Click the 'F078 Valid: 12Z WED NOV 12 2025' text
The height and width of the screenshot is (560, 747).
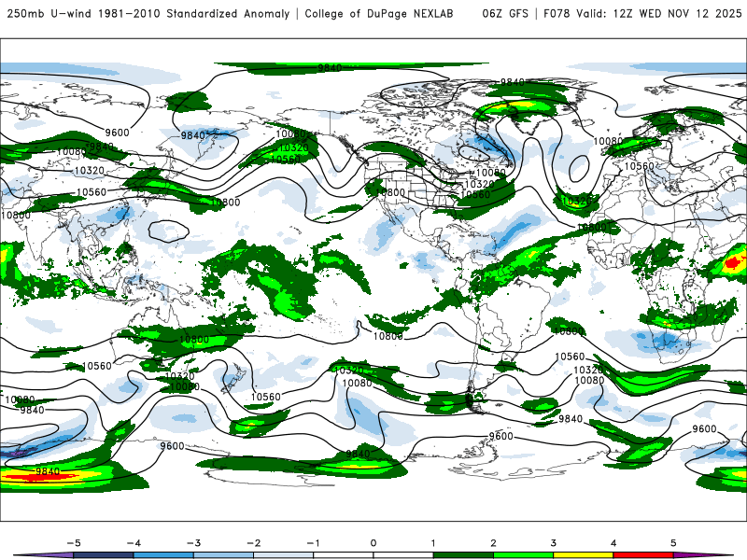pyautogui.click(x=642, y=14)
